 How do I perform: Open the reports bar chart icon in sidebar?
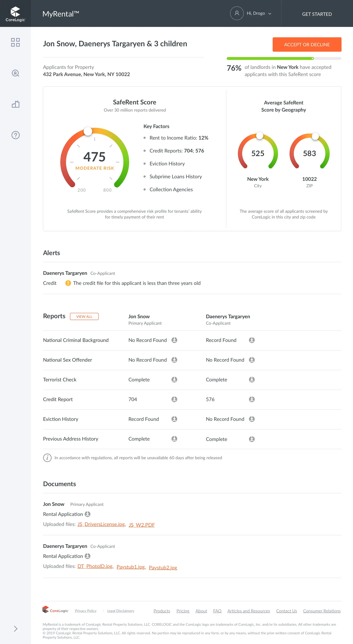[15, 104]
